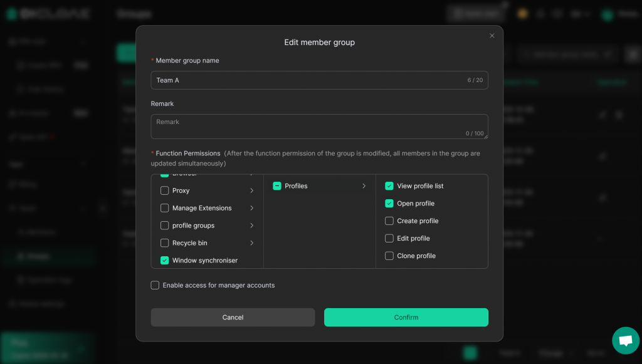The height and width of the screenshot is (364, 642).
Task: Click into the Remark text area
Action: (319, 126)
